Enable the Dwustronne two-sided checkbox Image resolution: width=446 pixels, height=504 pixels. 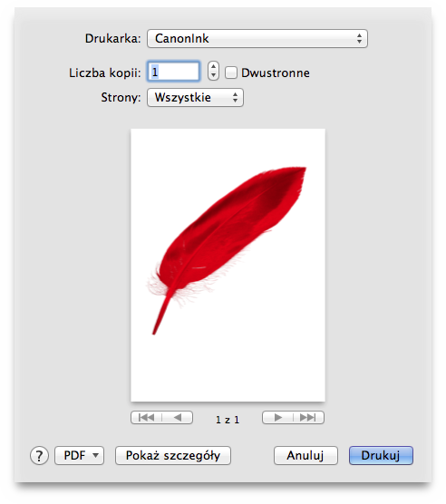click(x=231, y=73)
